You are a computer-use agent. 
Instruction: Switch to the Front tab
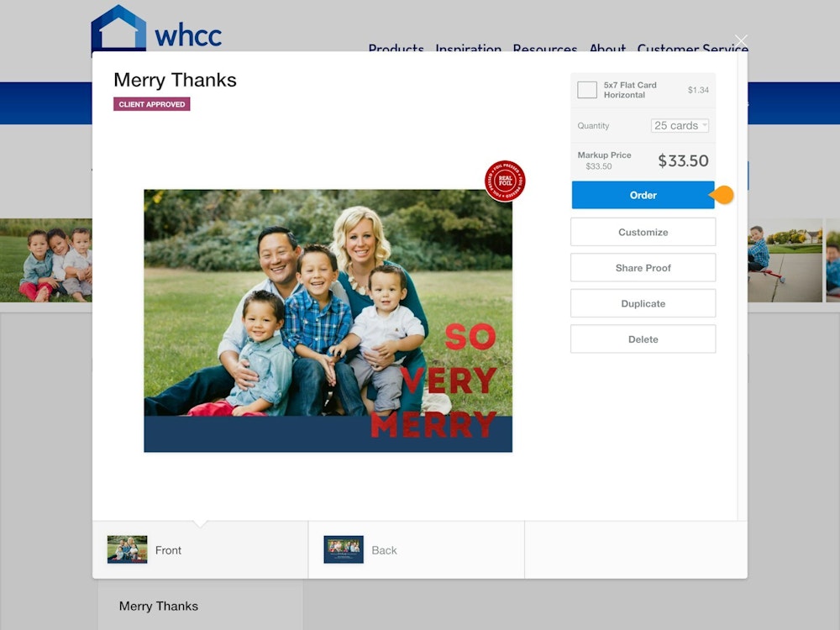[201, 550]
